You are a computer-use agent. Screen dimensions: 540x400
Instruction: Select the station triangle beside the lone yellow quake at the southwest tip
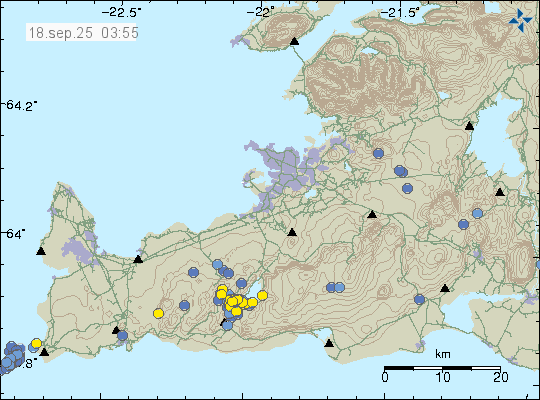click(44, 352)
